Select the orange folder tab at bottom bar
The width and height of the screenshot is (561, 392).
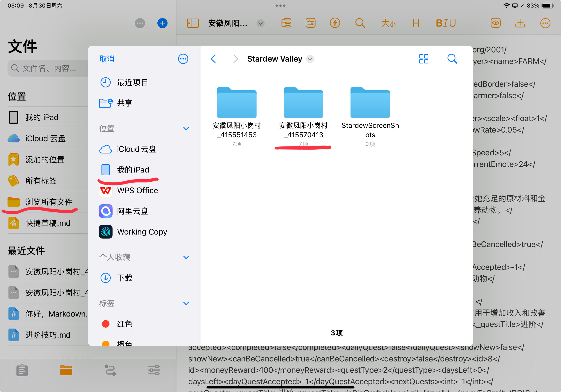tap(66, 370)
